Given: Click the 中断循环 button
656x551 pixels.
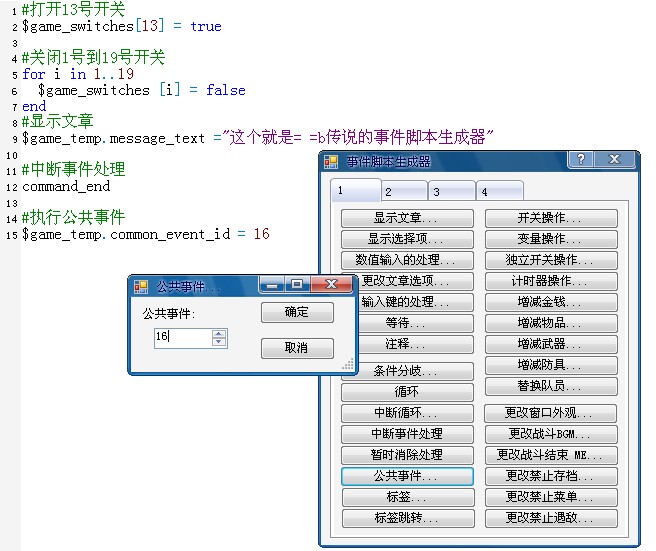Looking at the screenshot, I should (407, 413).
